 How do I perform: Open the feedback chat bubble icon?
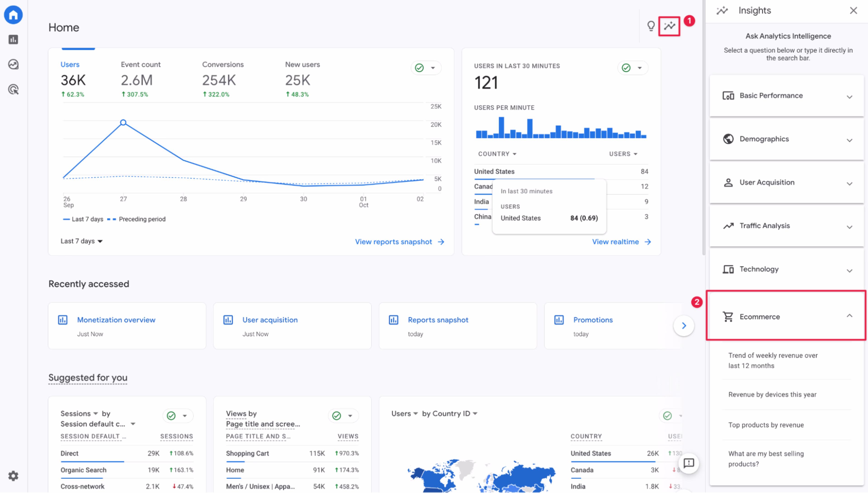[689, 464]
